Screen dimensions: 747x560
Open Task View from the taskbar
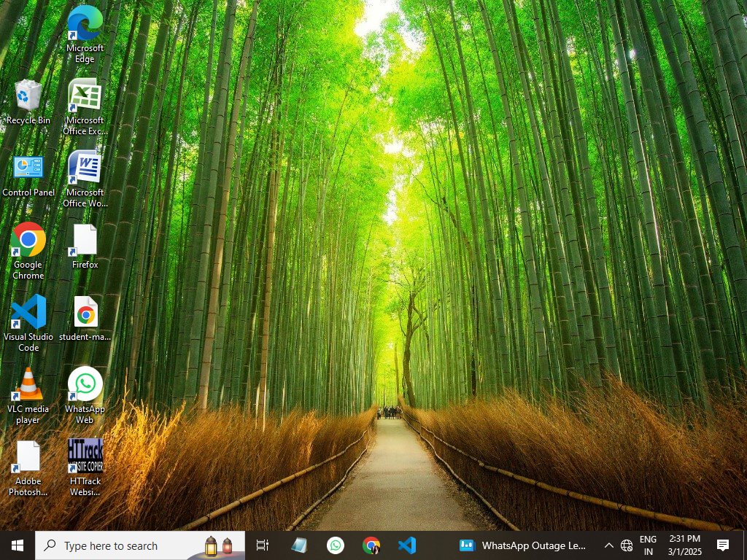(263, 545)
